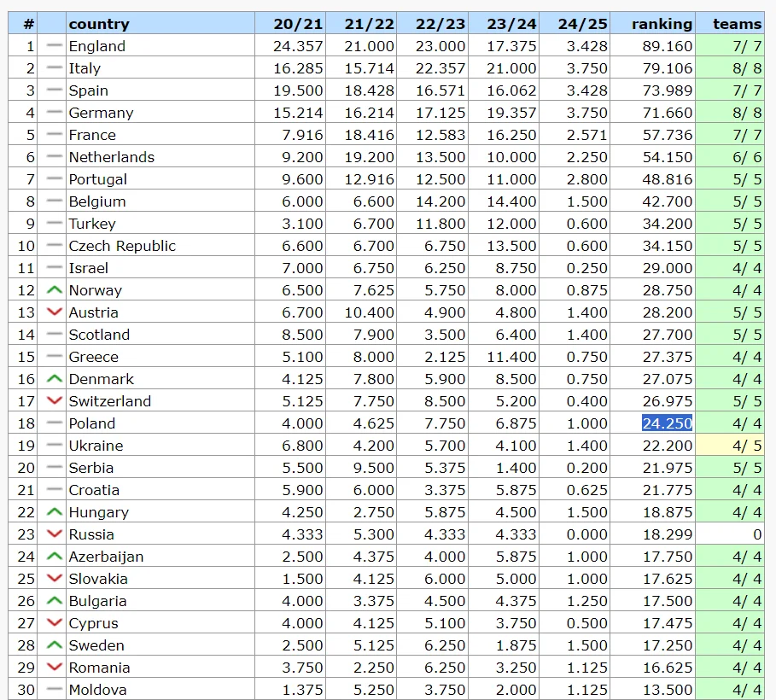Click the red down arrow beside Romania

(x=55, y=668)
